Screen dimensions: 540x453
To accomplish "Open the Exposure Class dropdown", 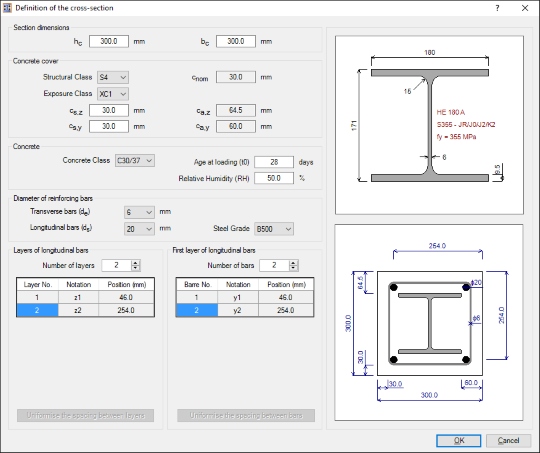I will [113, 94].
